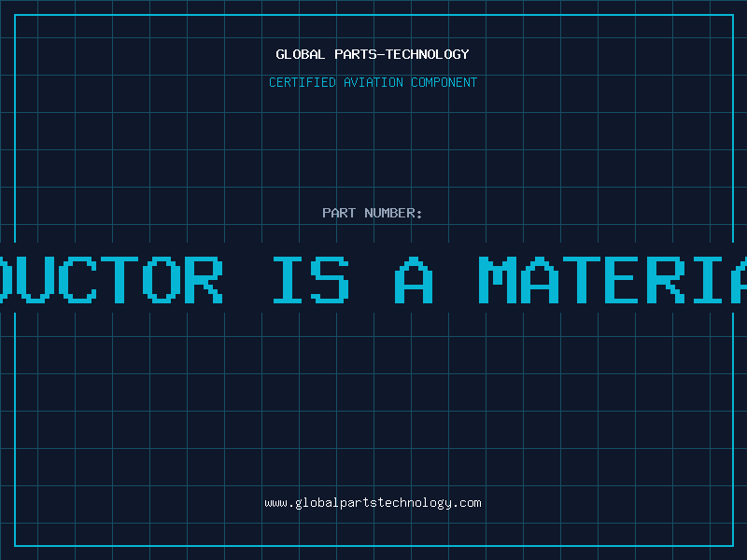Image resolution: width=747 pixels, height=560 pixels.
Task: Open the www.globalpartstechnology.com link
Action: 373,503
